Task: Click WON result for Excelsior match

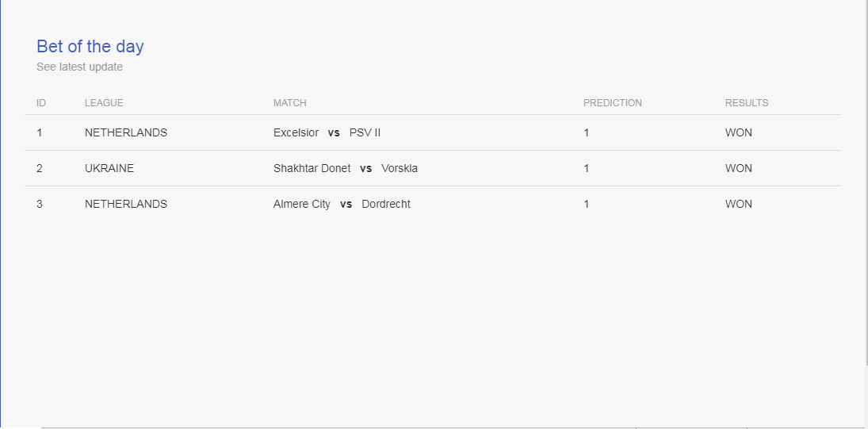Action: (x=739, y=133)
